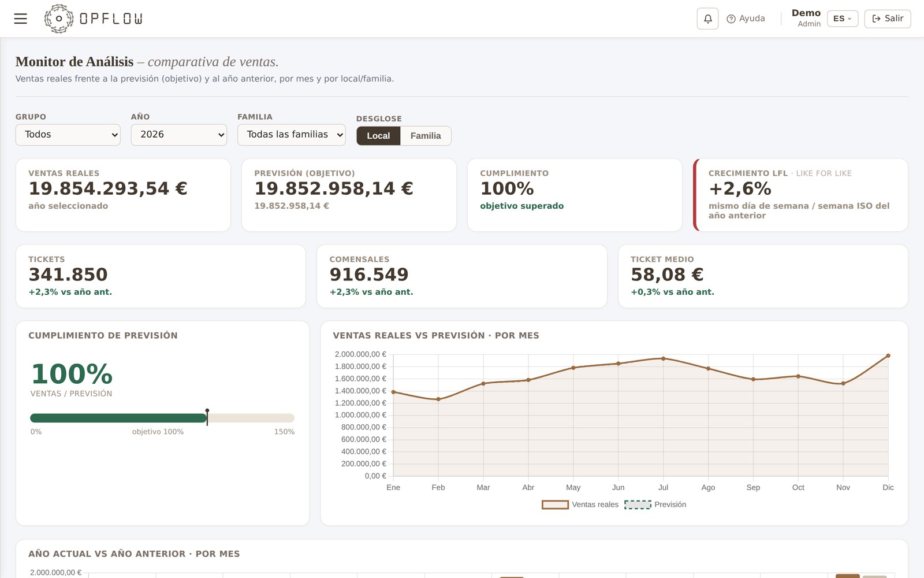924x578 pixels.
Task: Expand the Todas las familias dropdown
Action: pyautogui.click(x=292, y=135)
